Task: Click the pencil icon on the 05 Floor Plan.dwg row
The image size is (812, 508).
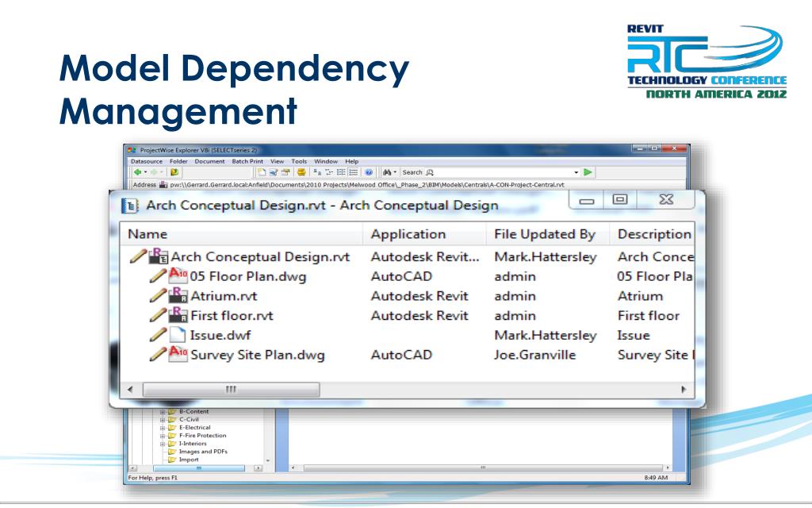Action: [158, 275]
